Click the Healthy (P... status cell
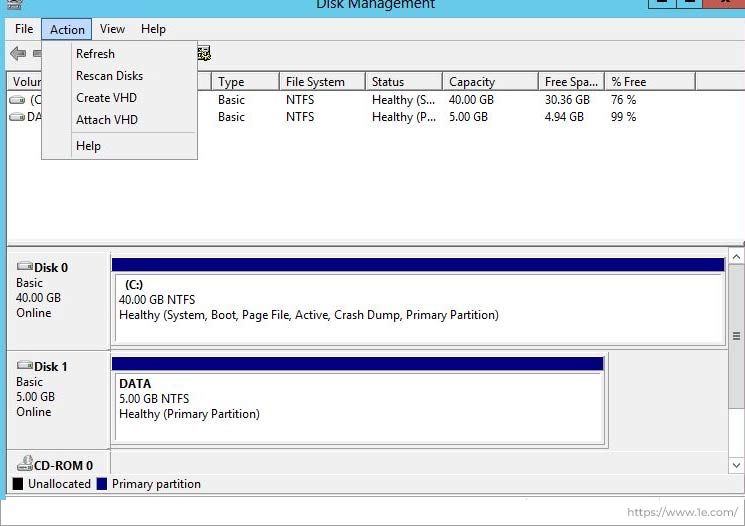Screen dimensions: 745x526 click(x=404, y=117)
